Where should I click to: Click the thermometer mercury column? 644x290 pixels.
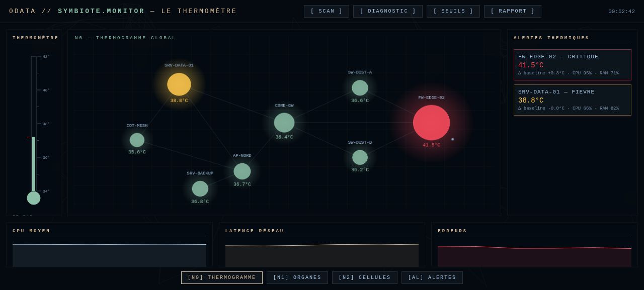[x=34, y=164]
